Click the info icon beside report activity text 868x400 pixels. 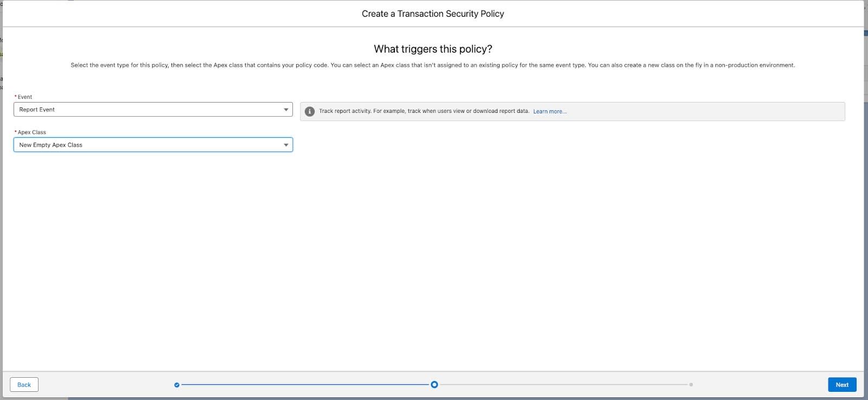[x=310, y=111]
